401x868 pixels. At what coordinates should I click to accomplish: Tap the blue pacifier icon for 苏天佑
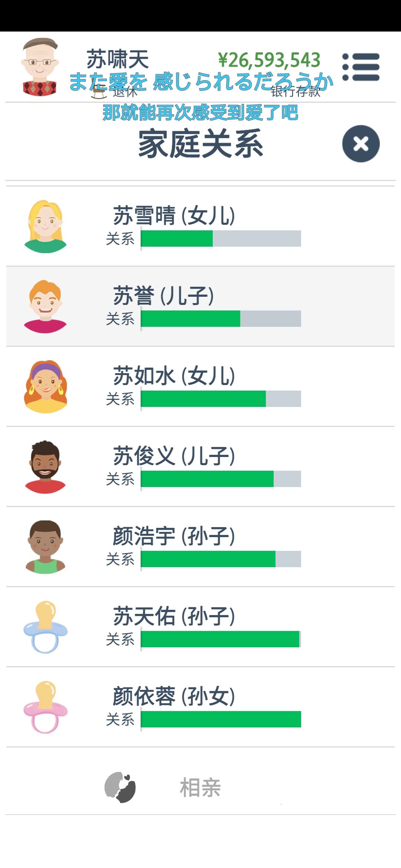45,627
